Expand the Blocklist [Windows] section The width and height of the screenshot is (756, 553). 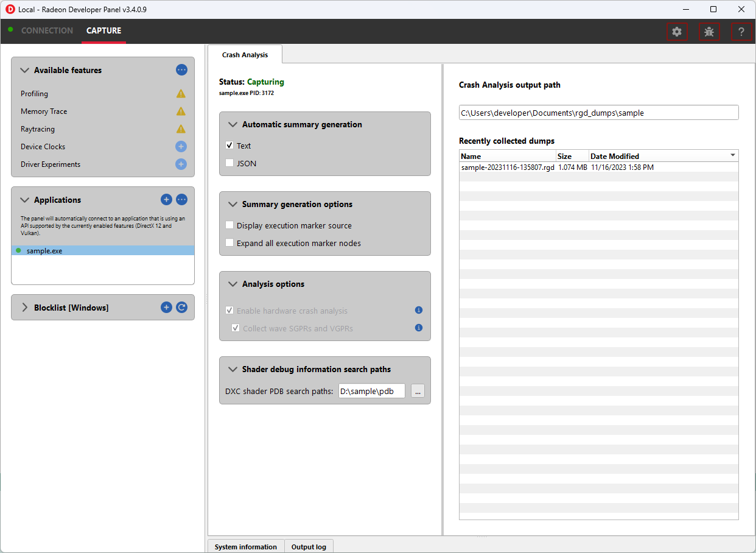click(25, 308)
